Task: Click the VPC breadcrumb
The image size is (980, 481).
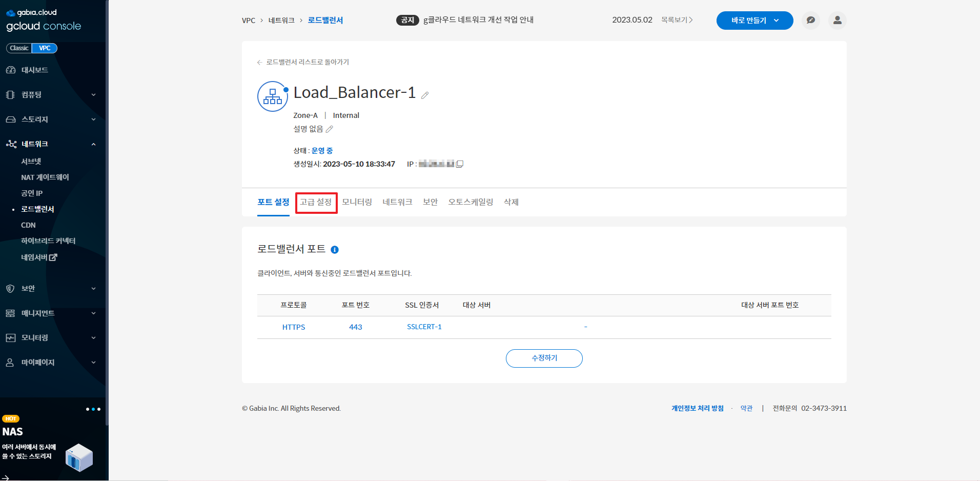Action: (249, 21)
